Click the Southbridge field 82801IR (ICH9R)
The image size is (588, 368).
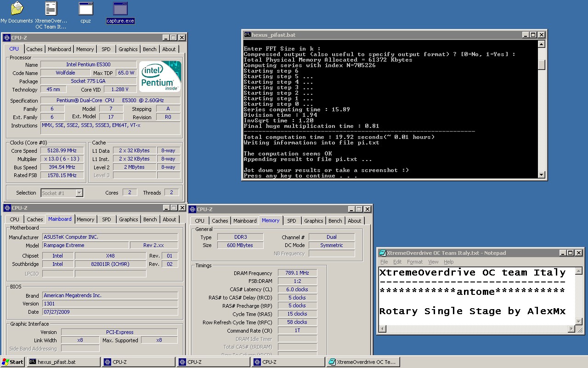point(110,264)
